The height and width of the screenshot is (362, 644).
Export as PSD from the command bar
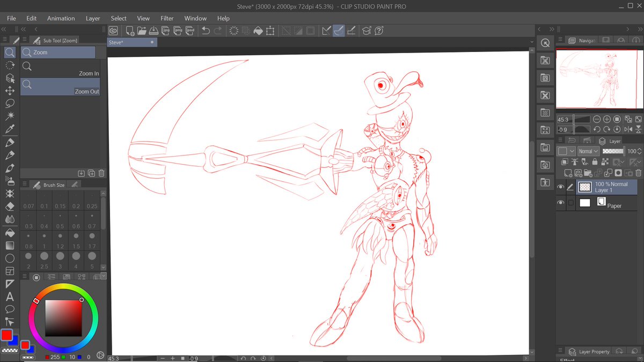click(x=190, y=31)
